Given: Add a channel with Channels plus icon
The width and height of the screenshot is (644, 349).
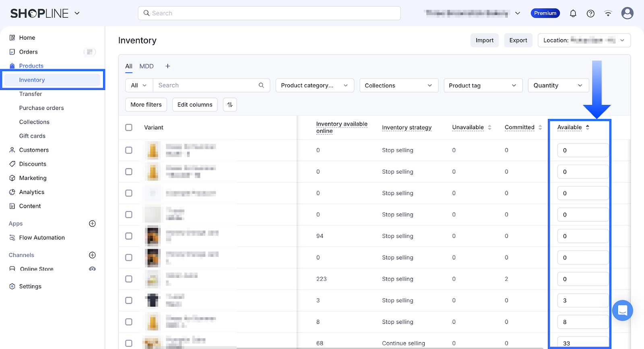Looking at the screenshot, I should (92, 255).
